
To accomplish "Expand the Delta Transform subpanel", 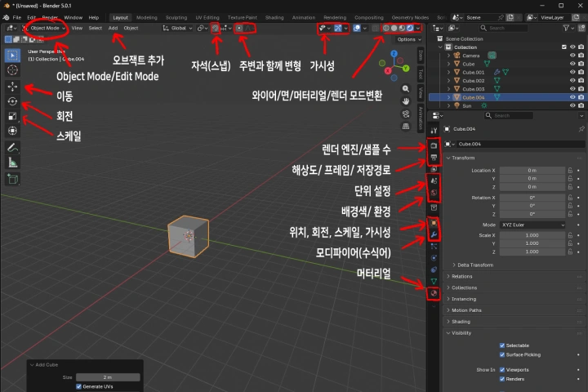I will point(475,265).
